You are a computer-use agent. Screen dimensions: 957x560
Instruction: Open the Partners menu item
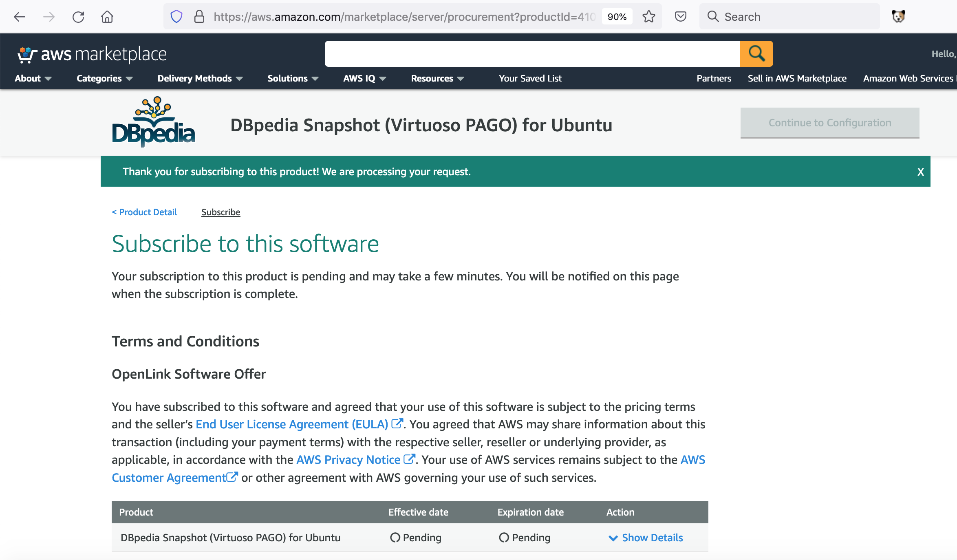pos(713,78)
